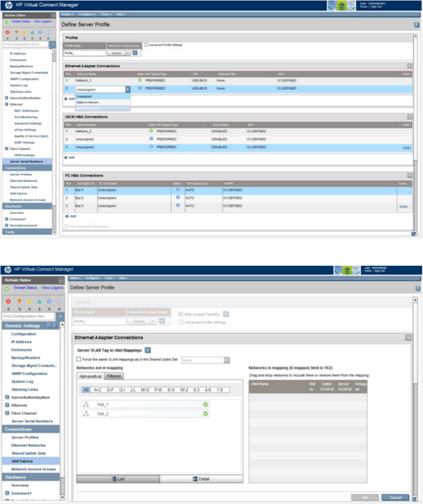Toggle Advanced Profile Settings in bottom screenshot
This screenshot has width=423, height=504.
tap(181, 322)
